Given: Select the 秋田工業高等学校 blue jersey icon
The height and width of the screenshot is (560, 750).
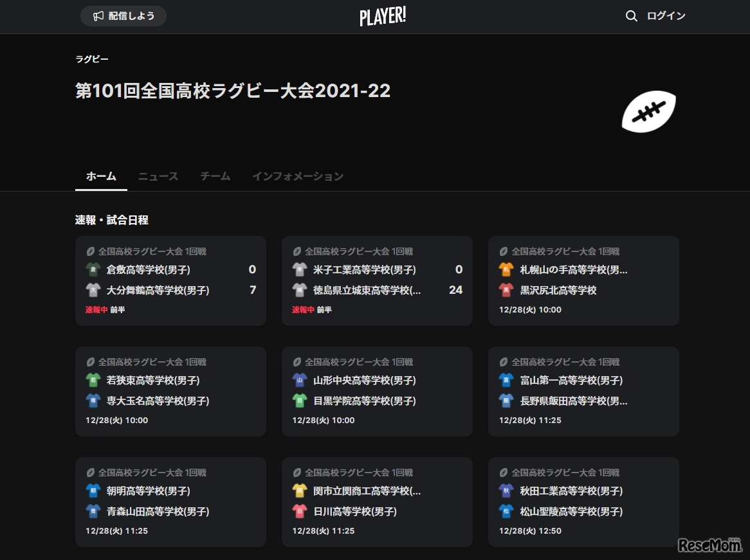Looking at the screenshot, I should pyautogui.click(x=507, y=491).
